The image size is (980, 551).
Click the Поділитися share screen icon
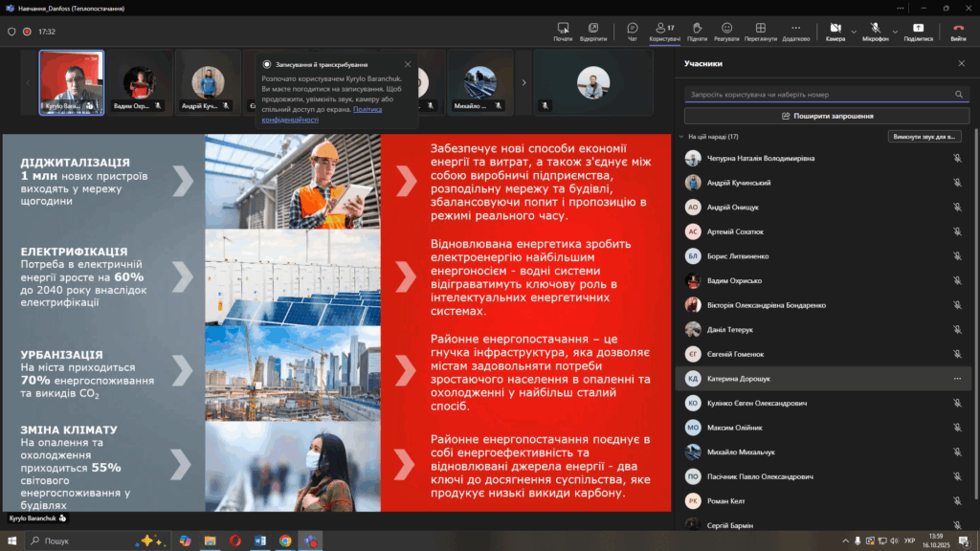click(x=918, y=31)
